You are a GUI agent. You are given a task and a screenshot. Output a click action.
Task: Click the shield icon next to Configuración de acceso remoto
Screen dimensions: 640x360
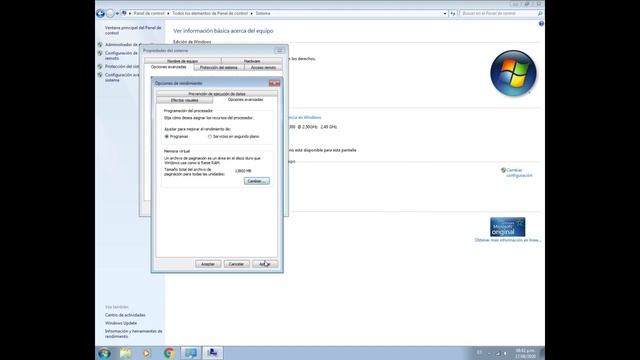pos(100,53)
